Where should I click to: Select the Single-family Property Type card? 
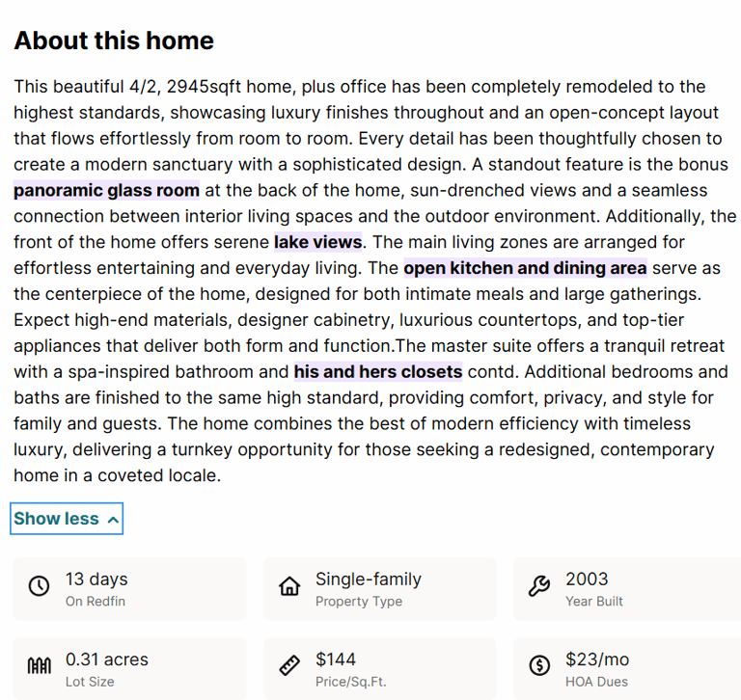(x=380, y=589)
